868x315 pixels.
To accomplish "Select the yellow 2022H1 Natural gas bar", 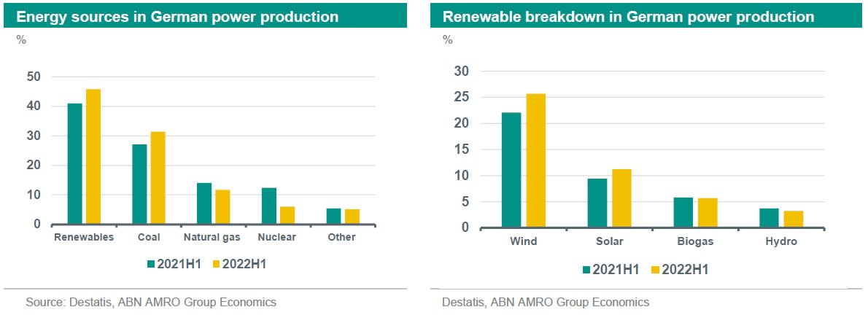I will click(x=222, y=207).
